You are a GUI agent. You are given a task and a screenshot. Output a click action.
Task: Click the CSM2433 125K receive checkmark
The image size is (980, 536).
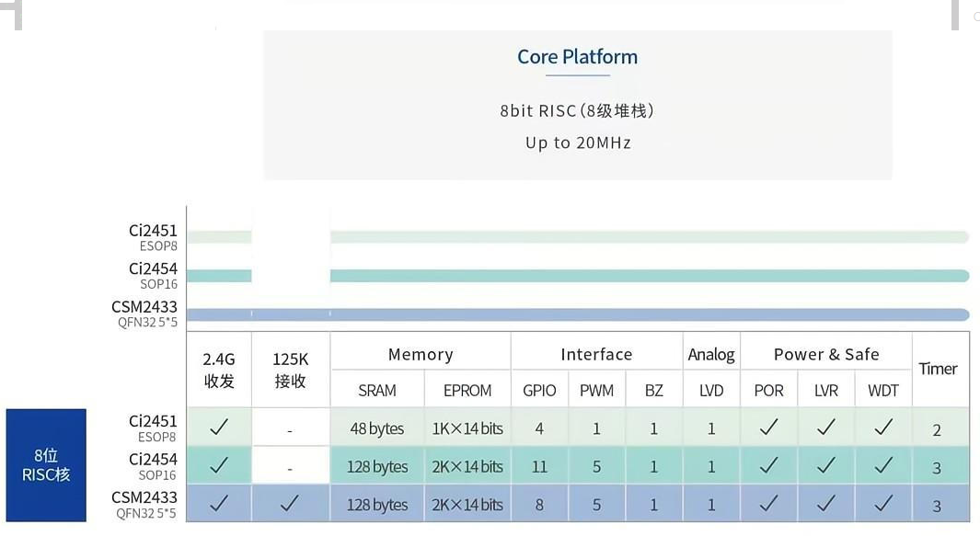(x=290, y=504)
